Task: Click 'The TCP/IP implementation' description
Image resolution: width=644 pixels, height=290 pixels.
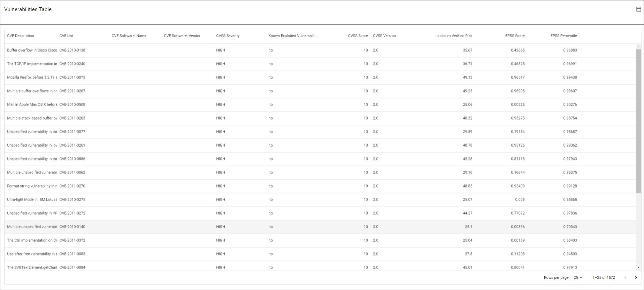Action: pos(32,64)
